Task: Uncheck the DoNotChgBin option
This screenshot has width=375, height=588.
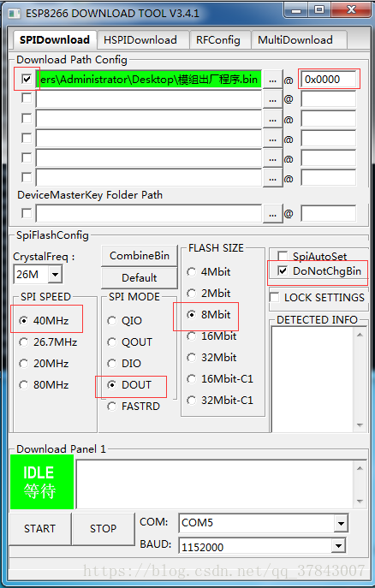Action: [283, 270]
